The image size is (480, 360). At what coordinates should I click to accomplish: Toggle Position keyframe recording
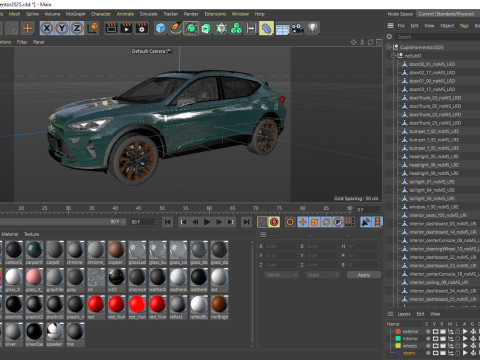(x=302, y=222)
